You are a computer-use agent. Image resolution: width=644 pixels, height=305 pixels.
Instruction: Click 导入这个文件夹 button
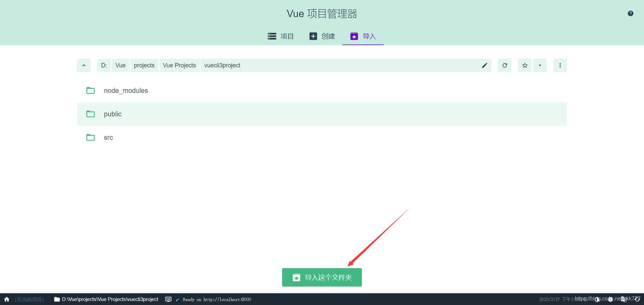[322, 278]
